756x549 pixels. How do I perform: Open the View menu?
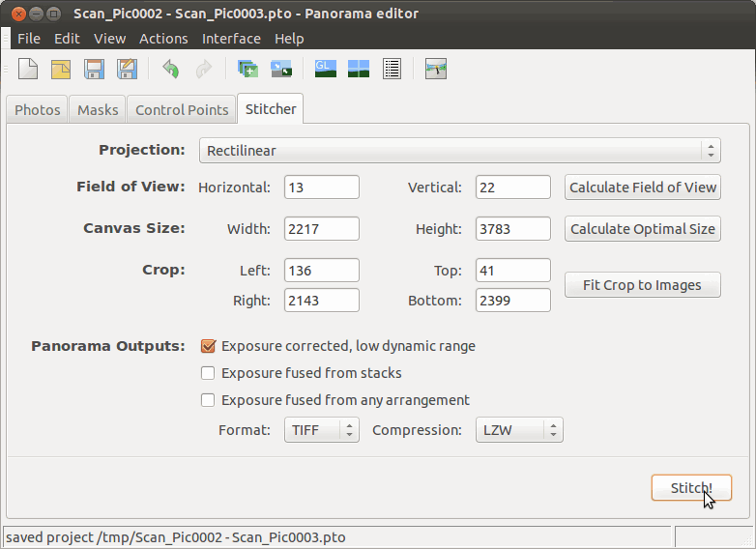point(110,39)
